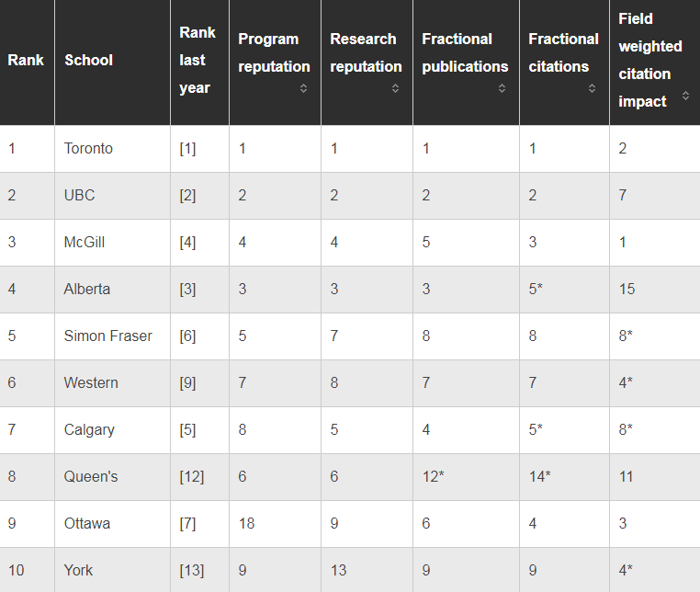Click the Rank column header
Screen dimensions: 700x592
26,60
